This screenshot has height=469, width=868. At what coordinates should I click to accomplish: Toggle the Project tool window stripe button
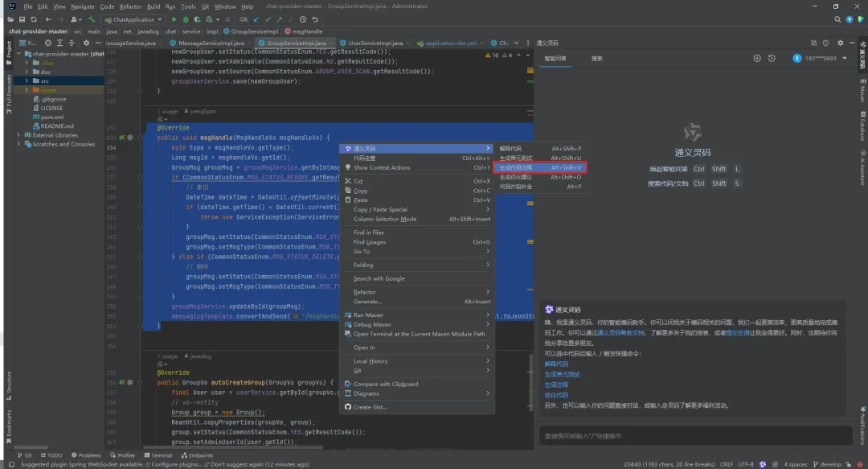[x=8, y=52]
